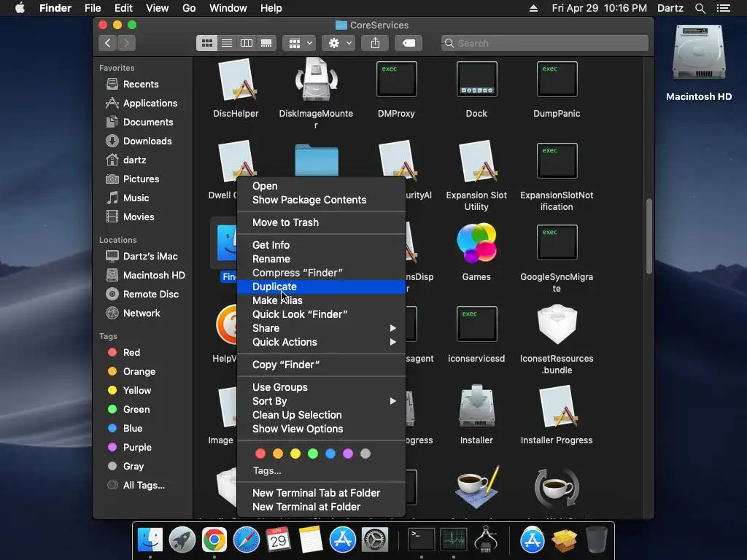Choose Duplicate from the context menu
Screen dimensions: 747x560
click(322, 287)
